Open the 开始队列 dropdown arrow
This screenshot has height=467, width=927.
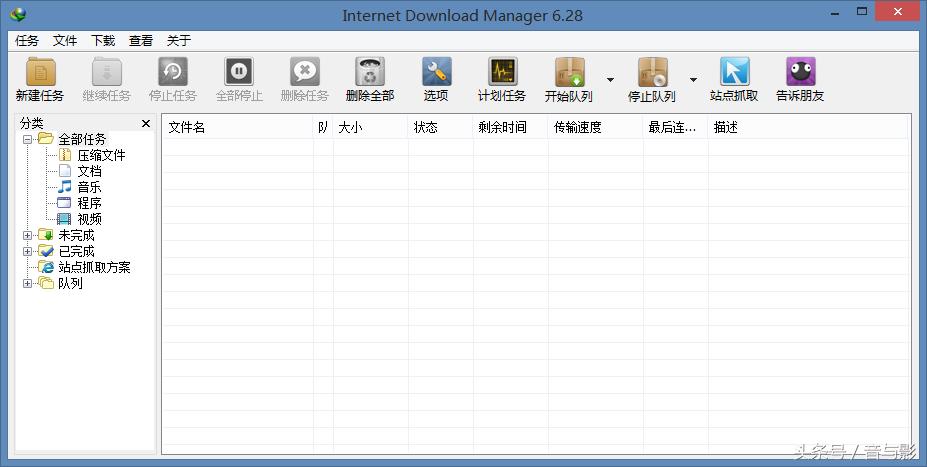[610, 80]
